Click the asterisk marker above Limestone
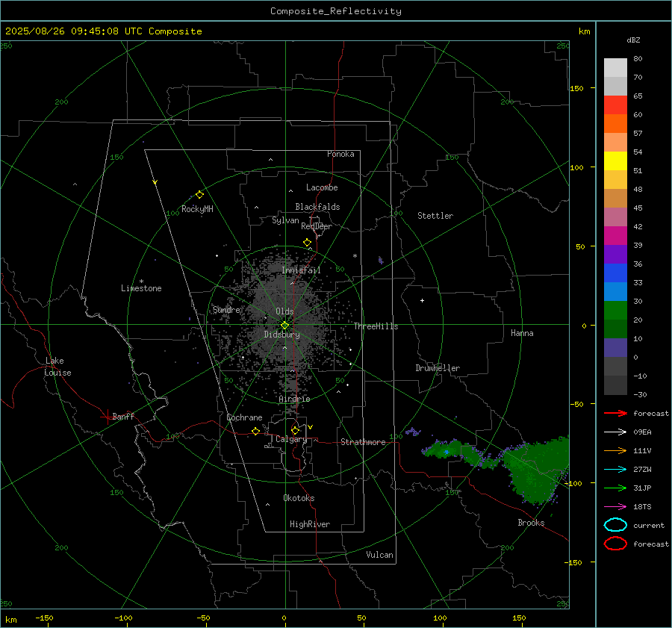672x628 pixels. point(141,282)
